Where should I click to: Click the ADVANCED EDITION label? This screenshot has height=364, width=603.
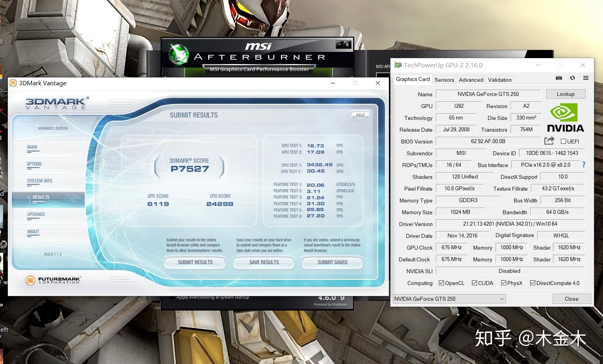pyautogui.click(x=53, y=129)
